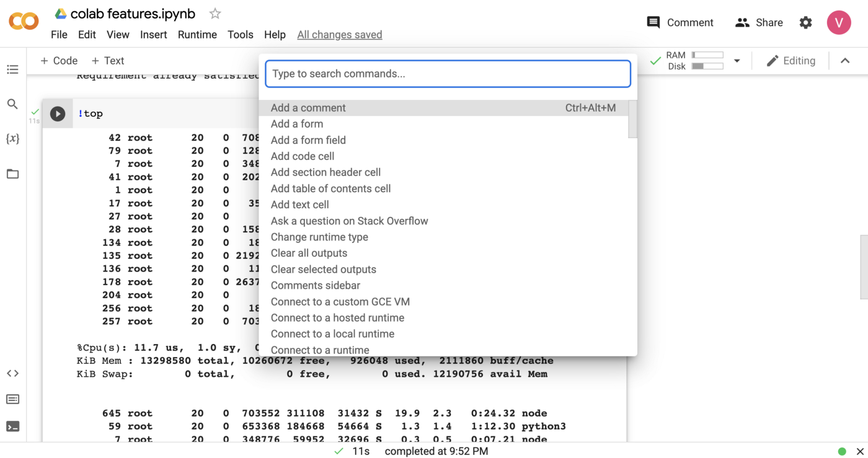Open the table of contents sidebar
This screenshot has height=458, width=868.
click(12, 69)
